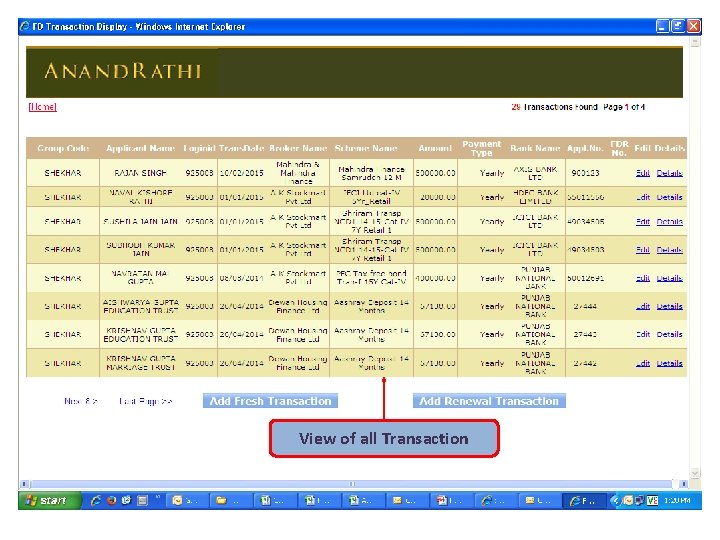Show Details for SUBHODH KUMAR JAIN row
This screenshot has width=720, height=540.
(x=669, y=250)
